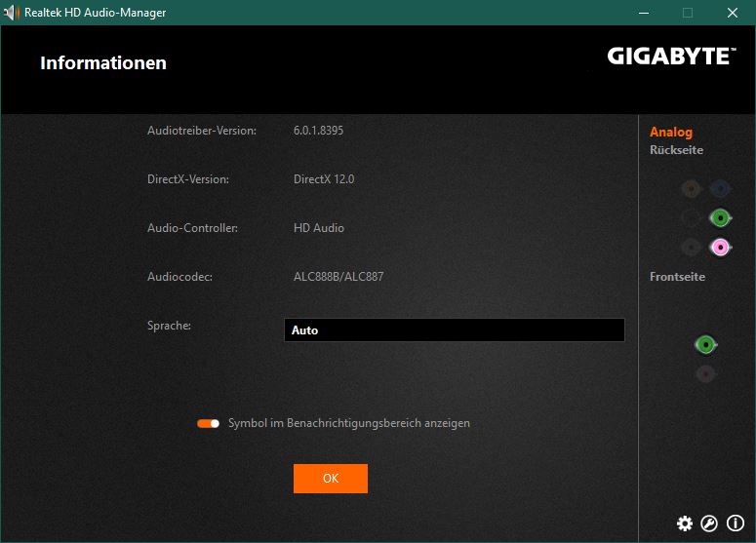Click the driver version value 6.0.1.8395
The width and height of the screenshot is (756, 543).
tap(318, 131)
